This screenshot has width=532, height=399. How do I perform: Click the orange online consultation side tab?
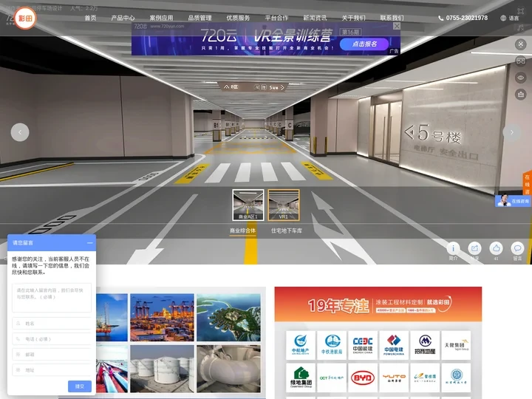point(528,184)
